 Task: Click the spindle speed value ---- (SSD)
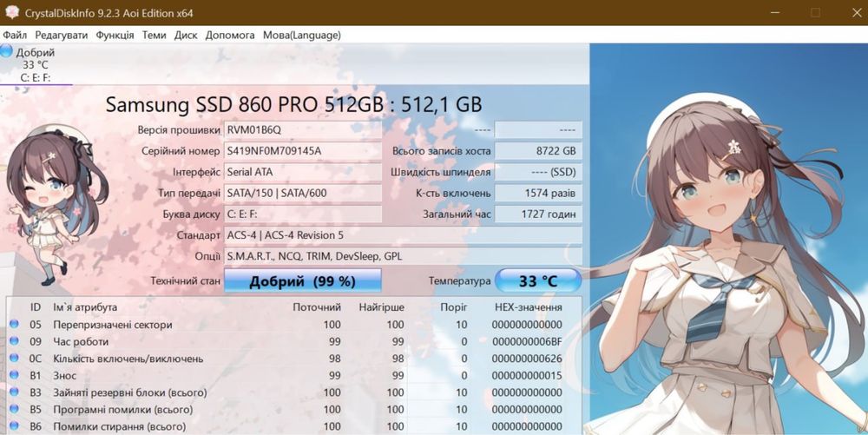[538, 172]
